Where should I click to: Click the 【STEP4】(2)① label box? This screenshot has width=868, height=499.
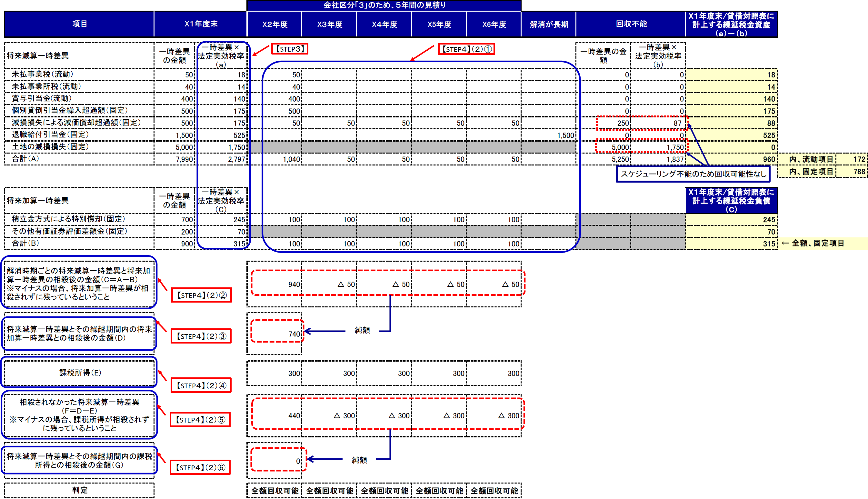(466, 49)
